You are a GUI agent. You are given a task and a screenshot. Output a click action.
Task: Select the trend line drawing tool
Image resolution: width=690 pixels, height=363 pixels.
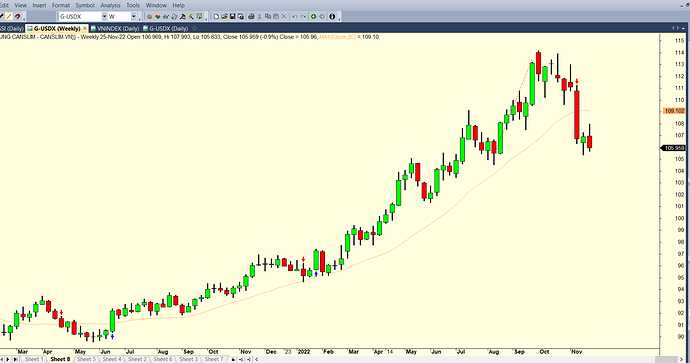[x=9, y=16]
